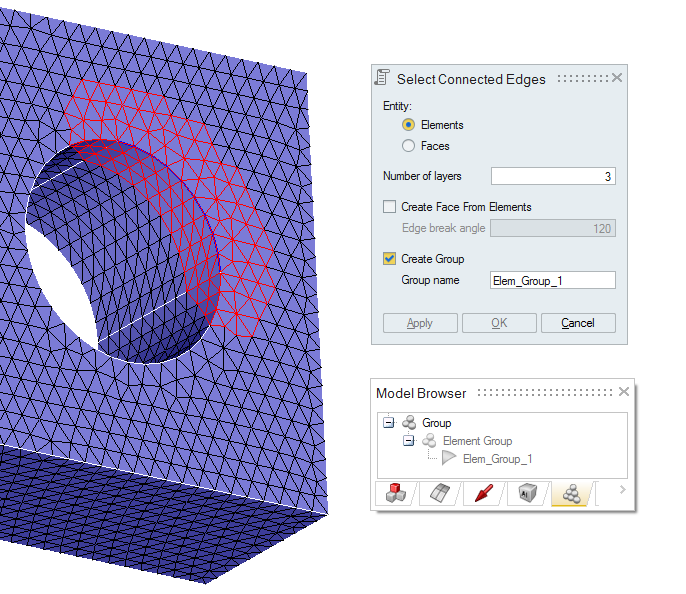Screen dimensions: 686x594
Task: Select the Elements entity radio button
Action: point(408,125)
